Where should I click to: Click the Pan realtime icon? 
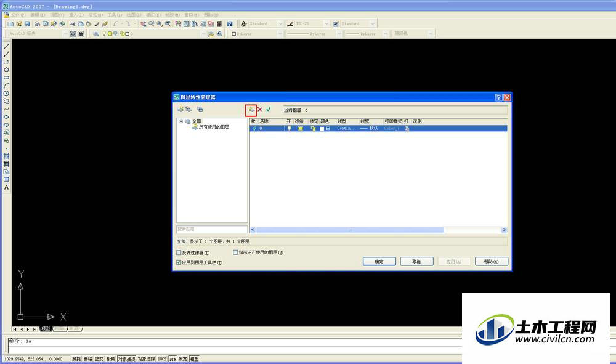143,24
